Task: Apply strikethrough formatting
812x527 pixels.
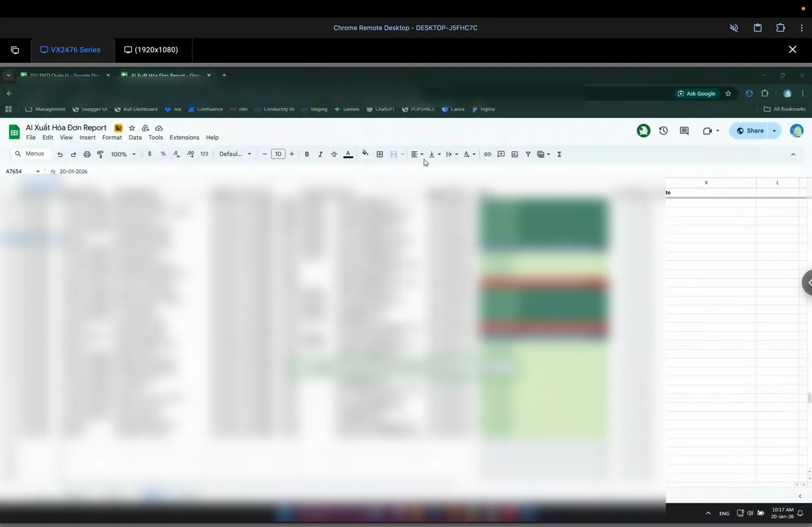Action: (334, 154)
